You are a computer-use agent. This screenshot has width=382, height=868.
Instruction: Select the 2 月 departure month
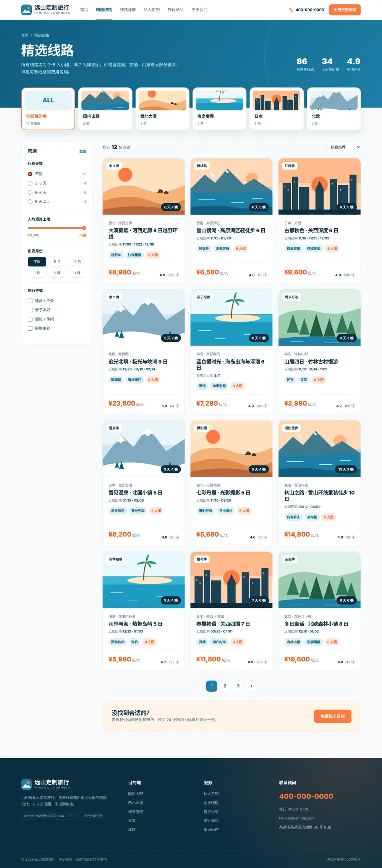tap(57, 273)
